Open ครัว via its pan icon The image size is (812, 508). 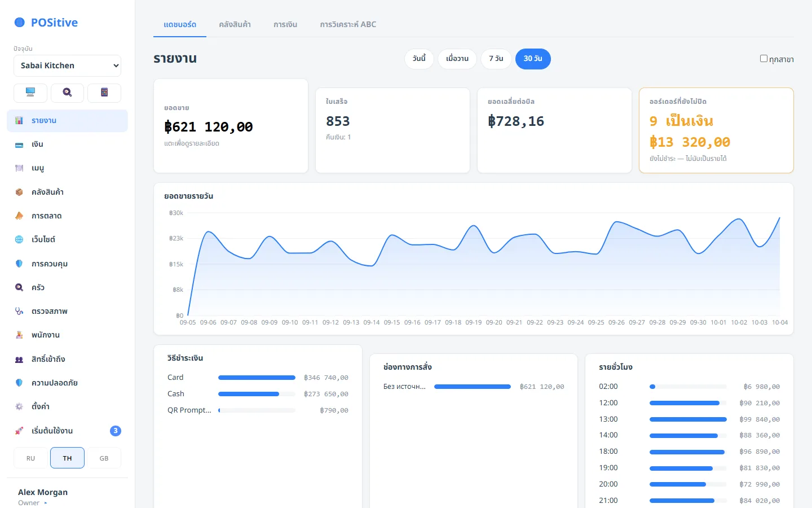(19, 287)
